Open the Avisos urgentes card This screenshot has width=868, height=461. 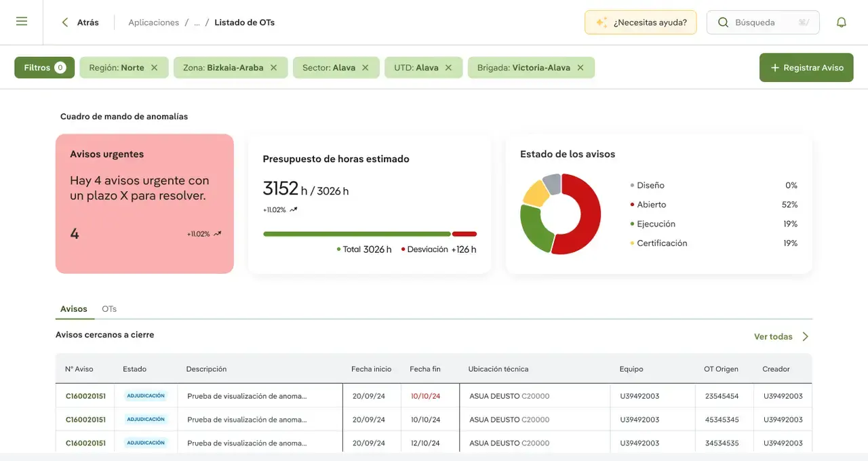tap(144, 203)
